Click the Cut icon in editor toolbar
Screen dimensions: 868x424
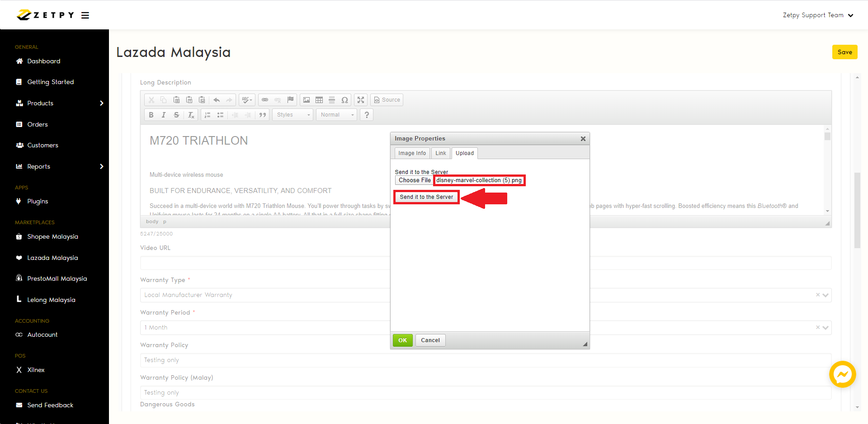(x=151, y=100)
